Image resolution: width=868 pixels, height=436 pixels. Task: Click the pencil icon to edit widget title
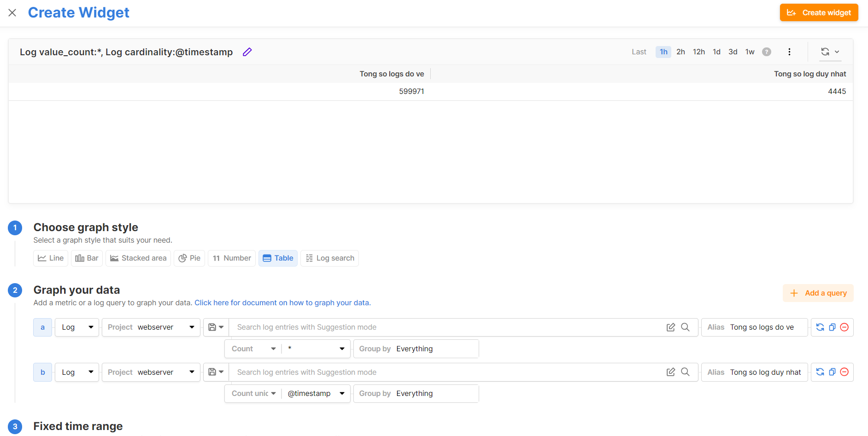coord(247,52)
